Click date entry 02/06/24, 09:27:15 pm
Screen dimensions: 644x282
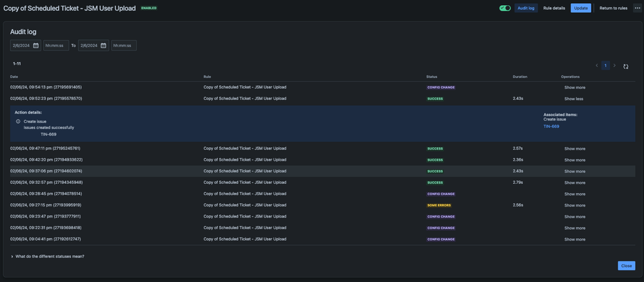click(46, 205)
